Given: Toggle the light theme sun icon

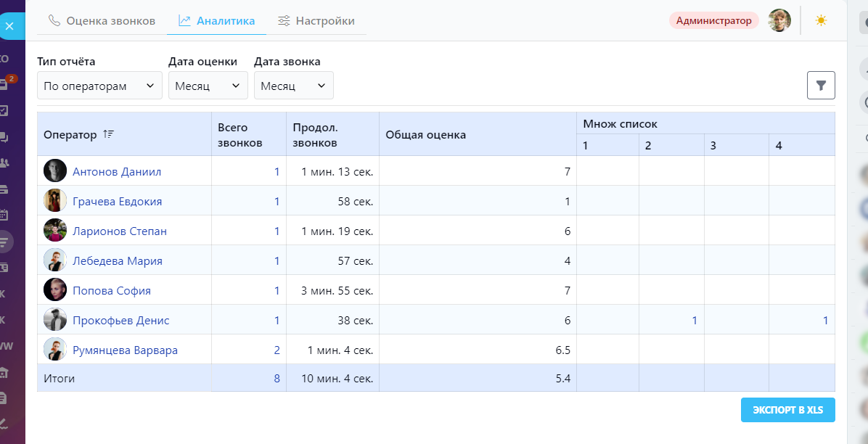Looking at the screenshot, I should coord(821,20).
